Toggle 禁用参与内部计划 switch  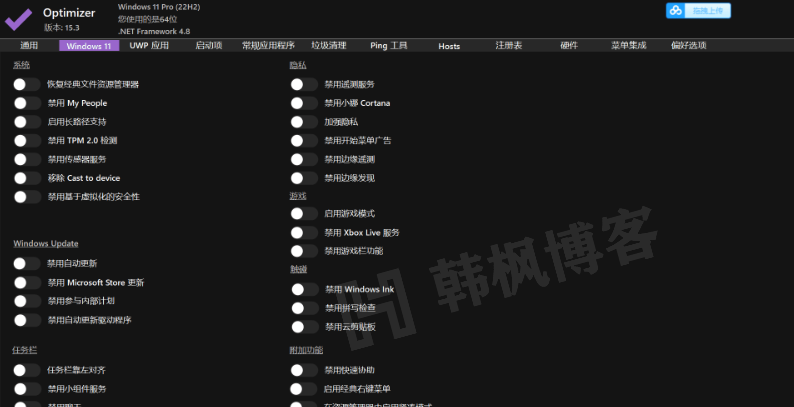coord(27,301)
